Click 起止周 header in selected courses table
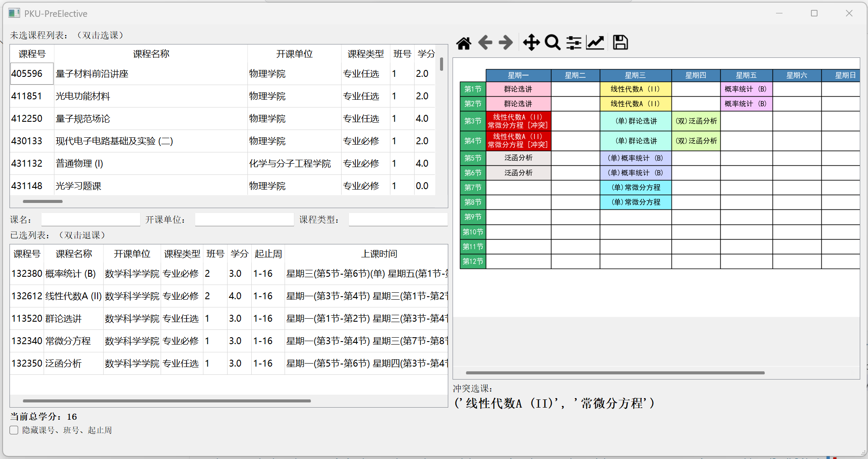Viewport: 868px width, 459px height. point(268,254)
